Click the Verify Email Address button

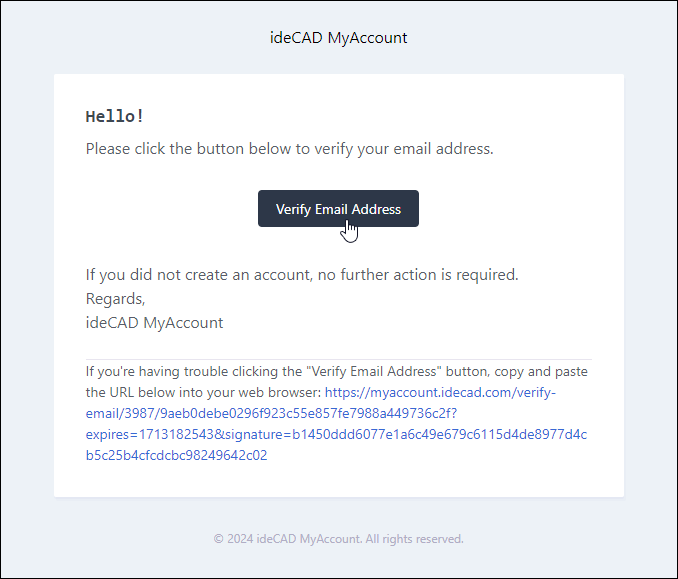click(338, 209)
